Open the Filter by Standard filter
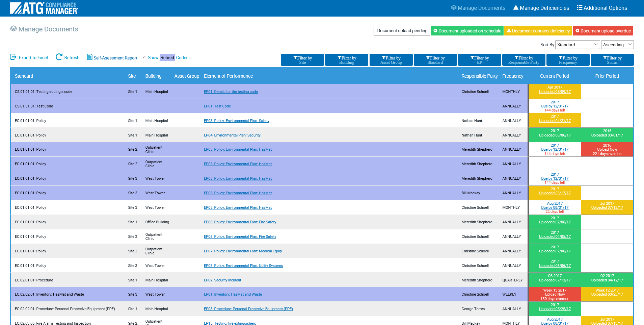The width and height of the screenshot is (644, 325). click(x=435, y=60)
